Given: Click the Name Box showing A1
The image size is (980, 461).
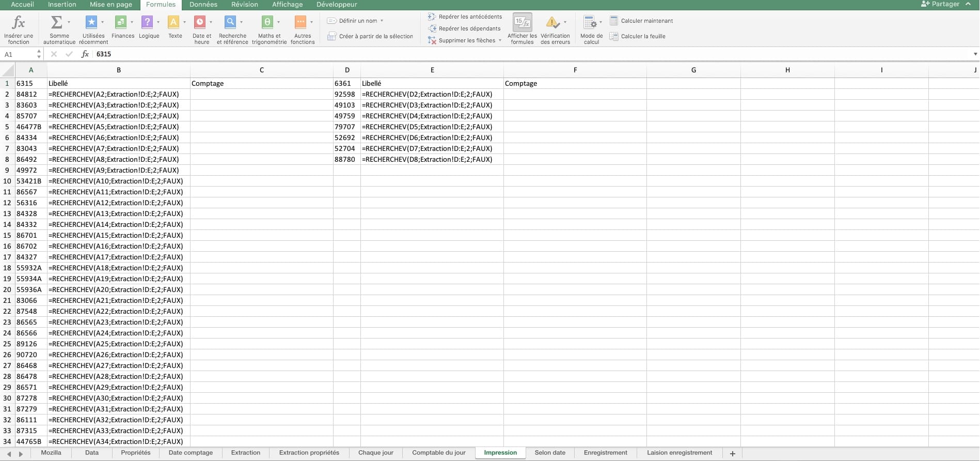Looking at the screenshot, I should 21,54.
